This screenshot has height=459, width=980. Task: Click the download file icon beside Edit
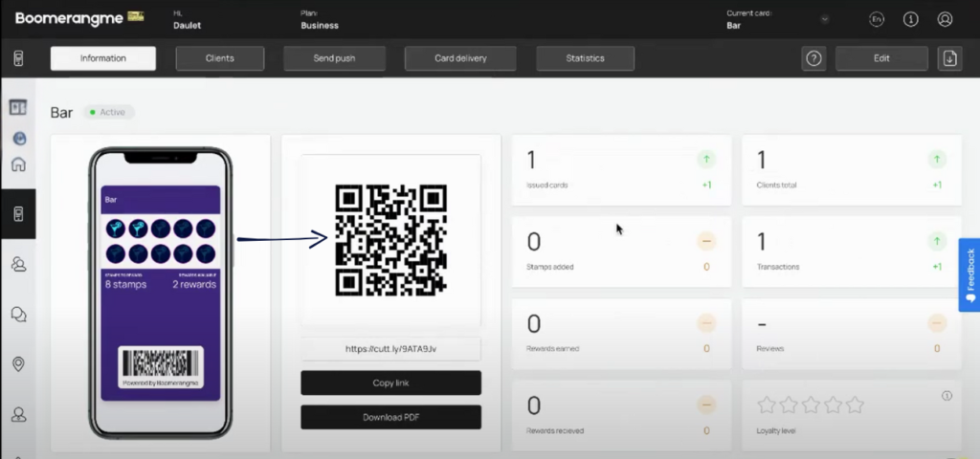pyautogui.click(x=949, y=58)
